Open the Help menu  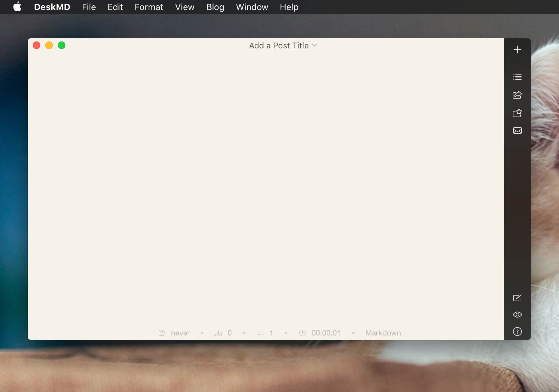[x=289, y=7]
